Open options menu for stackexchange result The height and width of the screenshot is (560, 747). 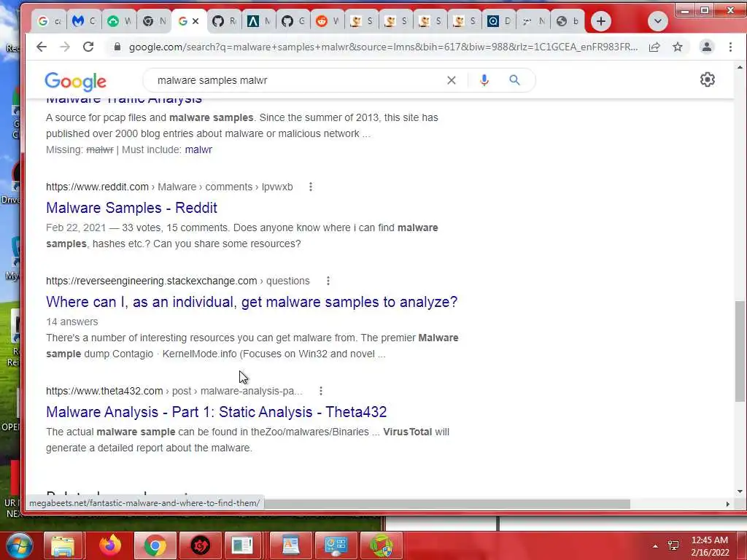point(328,281)
